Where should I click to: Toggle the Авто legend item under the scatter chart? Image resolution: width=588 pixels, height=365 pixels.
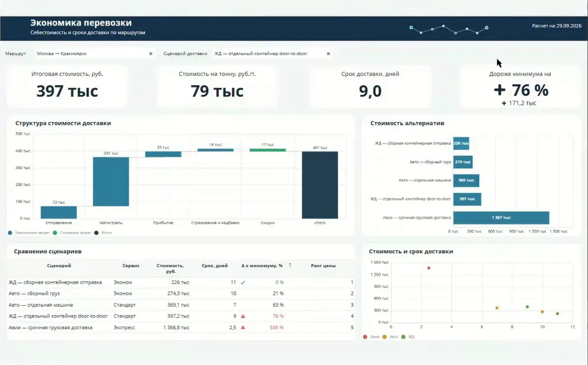(x=391, y=337)
